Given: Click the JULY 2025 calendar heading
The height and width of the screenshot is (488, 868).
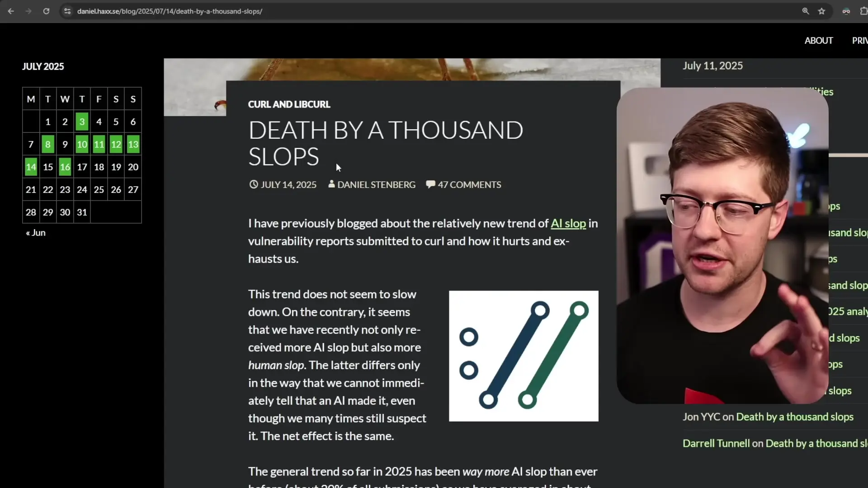Looking at the screenshot, I should [43, 66].
